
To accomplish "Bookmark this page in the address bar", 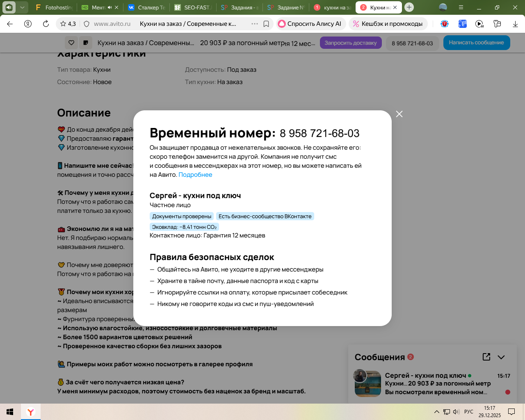I will [266, 24].
